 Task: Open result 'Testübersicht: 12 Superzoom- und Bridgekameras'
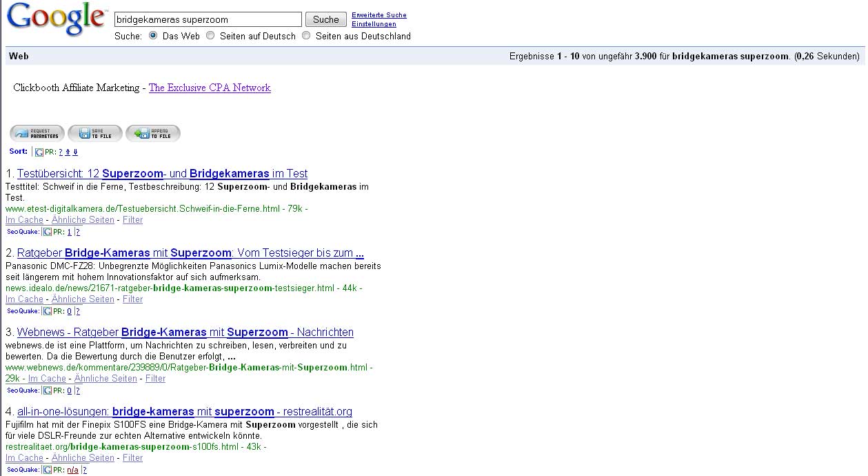tap(162, 174)
